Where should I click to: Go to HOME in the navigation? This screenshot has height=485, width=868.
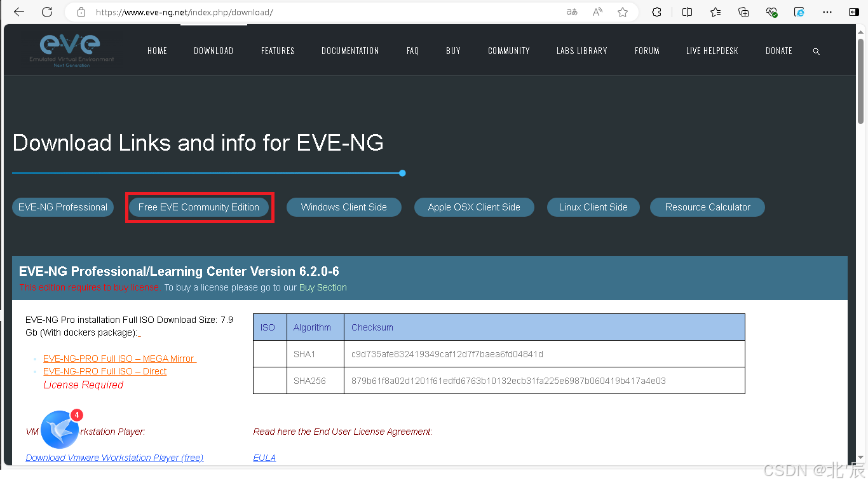[x=157, y=51]
